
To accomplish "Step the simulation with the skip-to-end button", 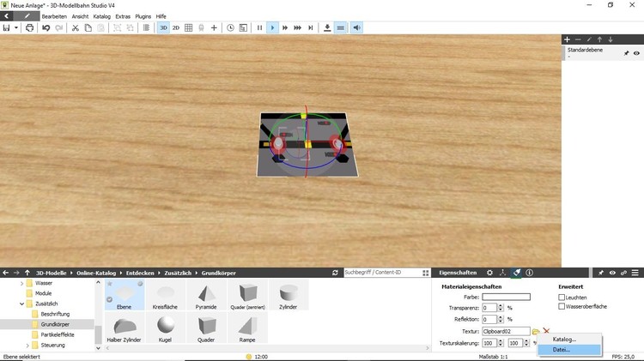I will [x=311, y=28].
